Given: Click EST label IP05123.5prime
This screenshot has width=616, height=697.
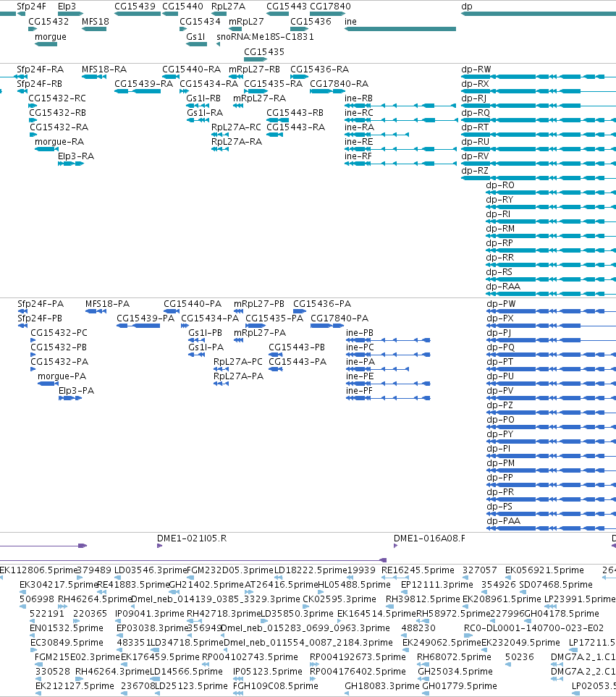Looking at the screenshot, I should point(268,671).
